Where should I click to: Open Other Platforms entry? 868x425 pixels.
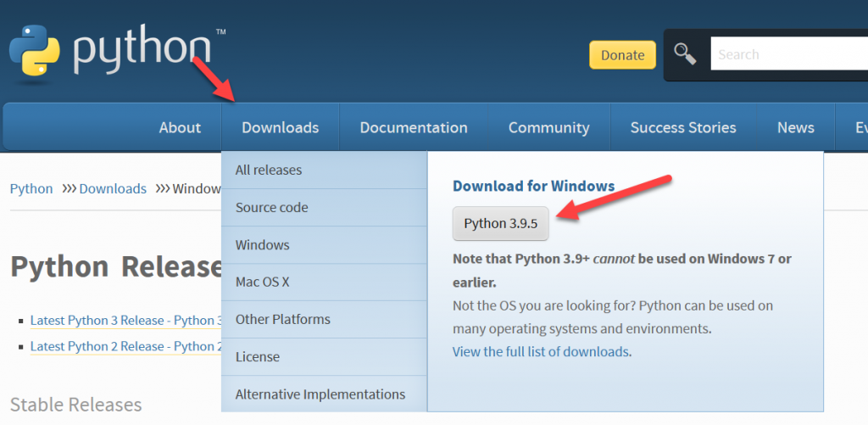coord(283,320)
